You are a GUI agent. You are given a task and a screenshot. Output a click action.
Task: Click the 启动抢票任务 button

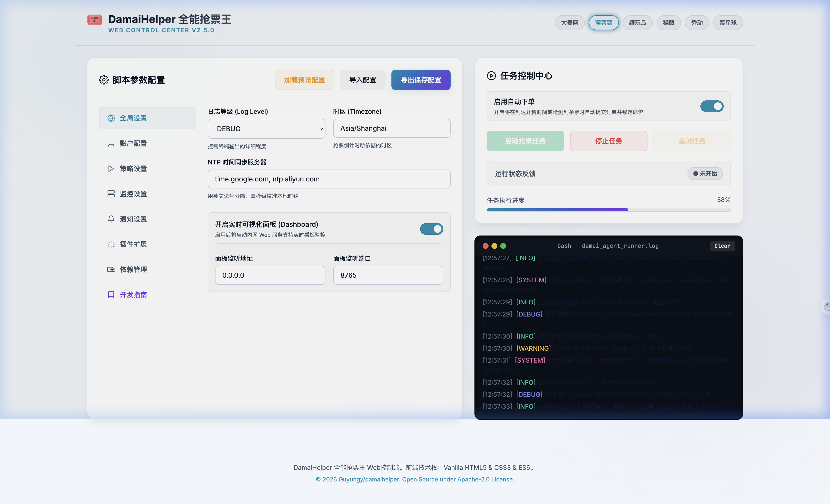point(525,141)
